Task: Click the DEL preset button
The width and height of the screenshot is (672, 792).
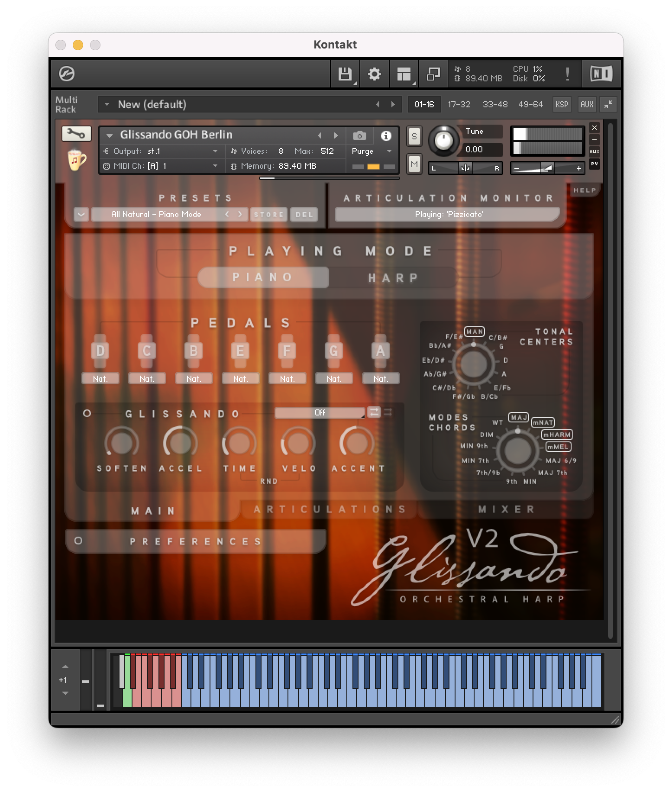Action: [x=304, y=214]
